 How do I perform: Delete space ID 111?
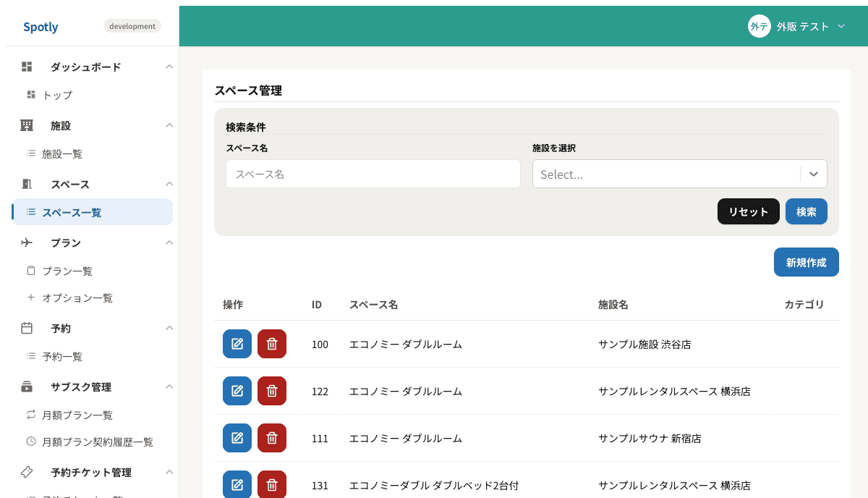[272, 438]
